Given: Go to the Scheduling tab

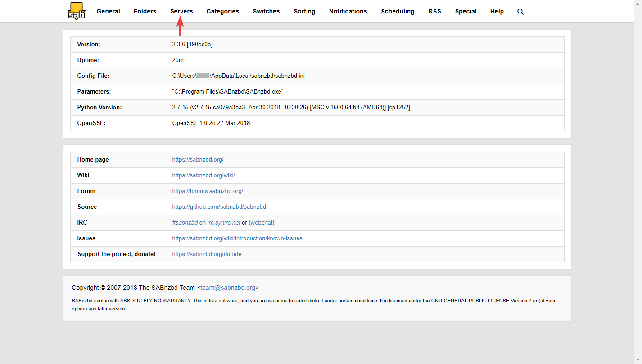Looking at the screenshot, I should point(398,11).
